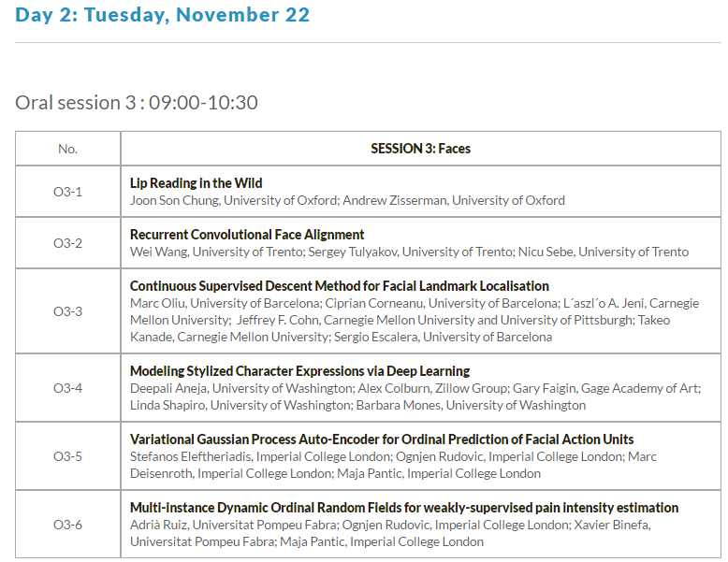Select the O3-1 row number cell
This screenshot has height=562, width=728.
click(67, 192)
